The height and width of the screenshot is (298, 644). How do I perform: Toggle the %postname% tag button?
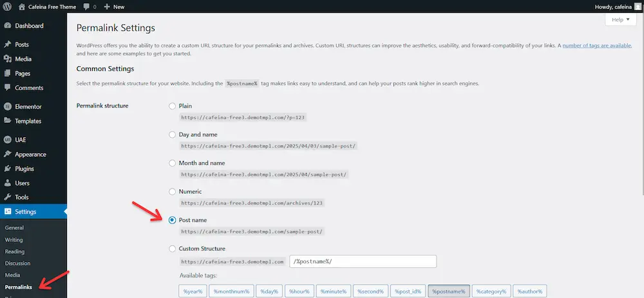(x=449, y=292)
